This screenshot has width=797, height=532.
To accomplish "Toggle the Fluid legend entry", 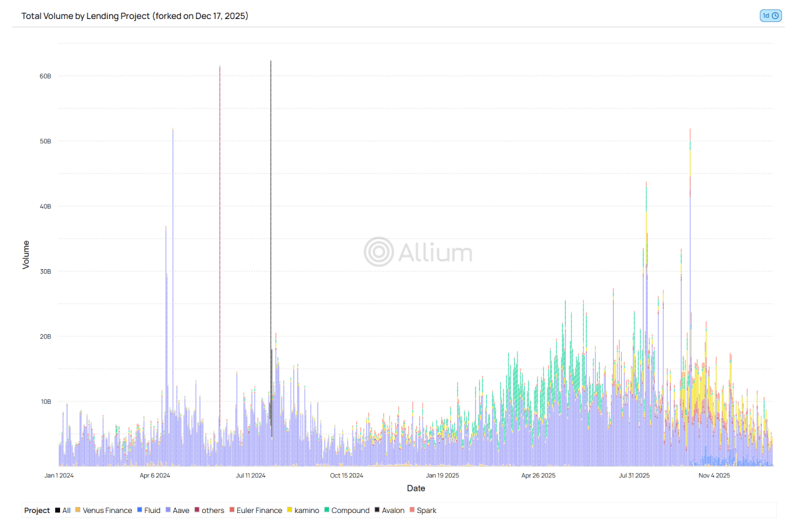I will 148,511.
